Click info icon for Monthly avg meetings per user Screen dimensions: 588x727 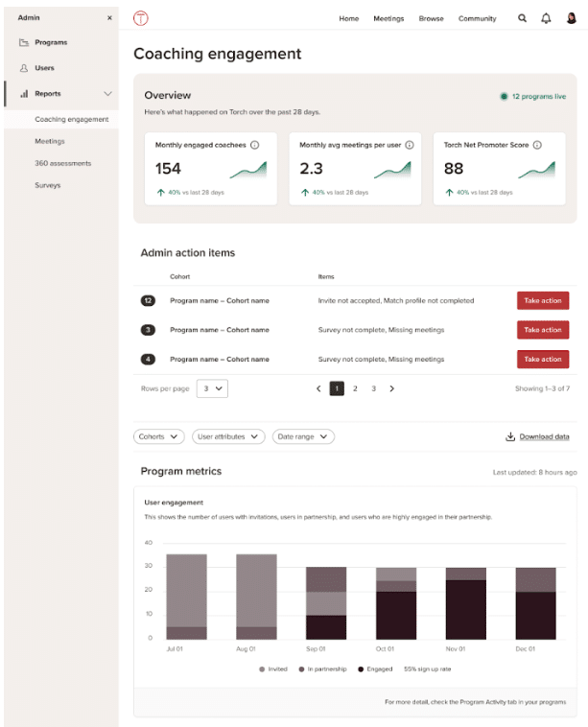click(410, 145)
